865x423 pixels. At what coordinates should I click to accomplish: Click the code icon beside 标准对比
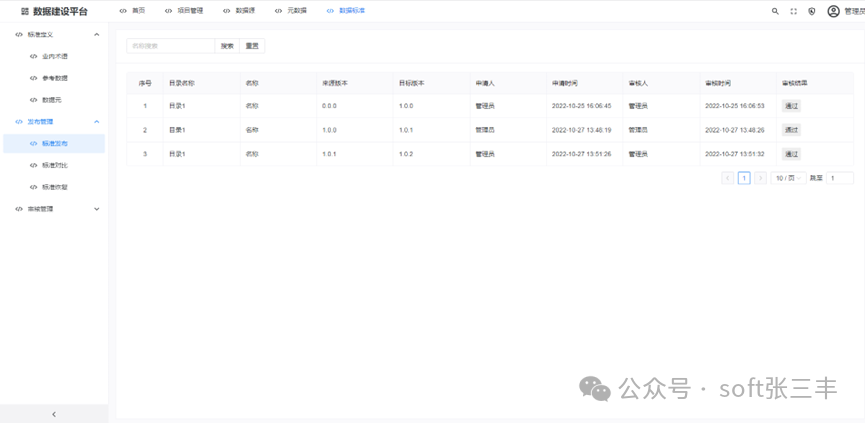coord(34,165)
